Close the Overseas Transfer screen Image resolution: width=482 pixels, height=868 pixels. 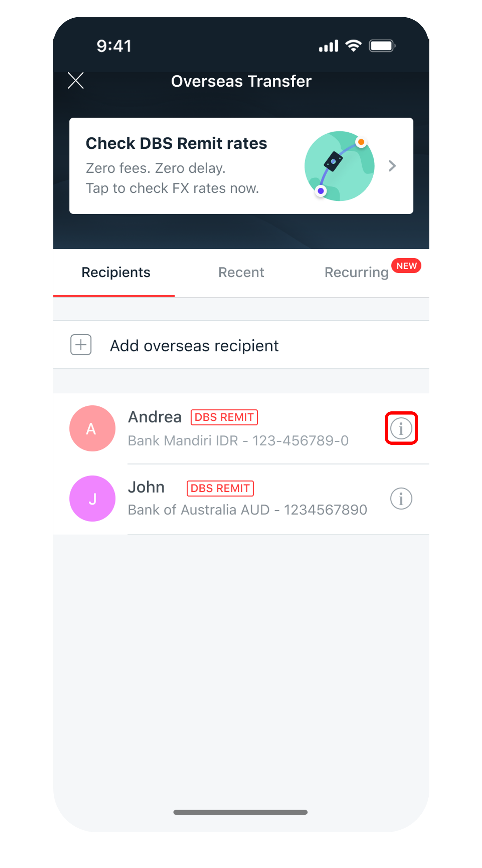75,81
